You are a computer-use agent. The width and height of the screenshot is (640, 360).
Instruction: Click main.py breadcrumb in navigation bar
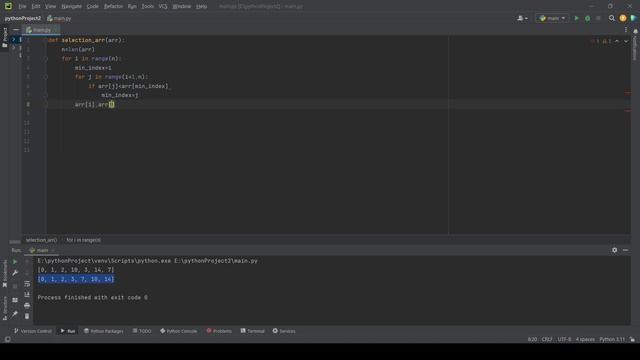[59, 18]
